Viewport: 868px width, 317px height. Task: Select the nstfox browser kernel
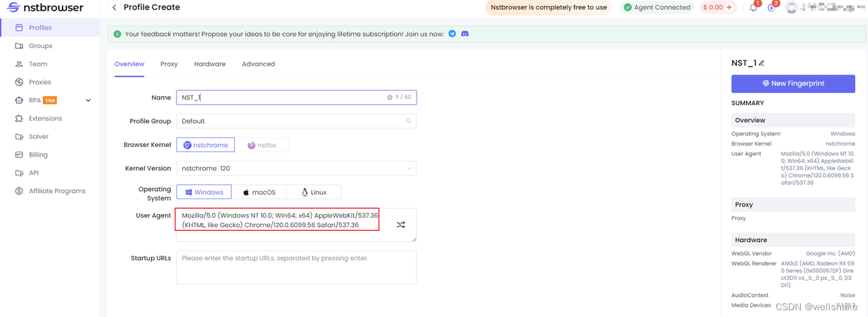tap(262, 145)
